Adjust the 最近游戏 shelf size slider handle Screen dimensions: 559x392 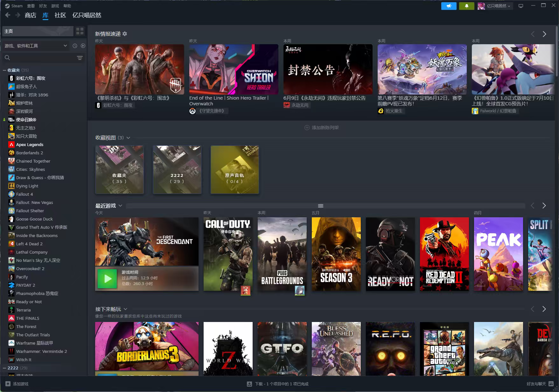coord(321,206)
